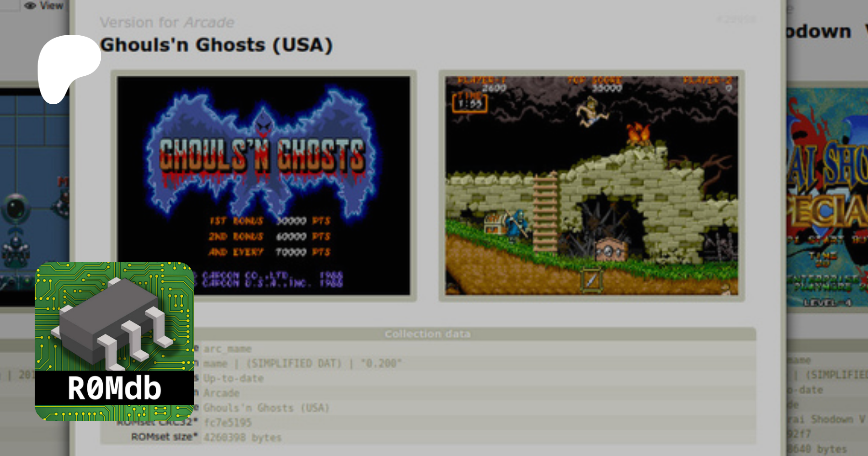Screen dimensions: 868x456
Task: Click the faint entry ID number top-right
Action: tap(736, 19)
